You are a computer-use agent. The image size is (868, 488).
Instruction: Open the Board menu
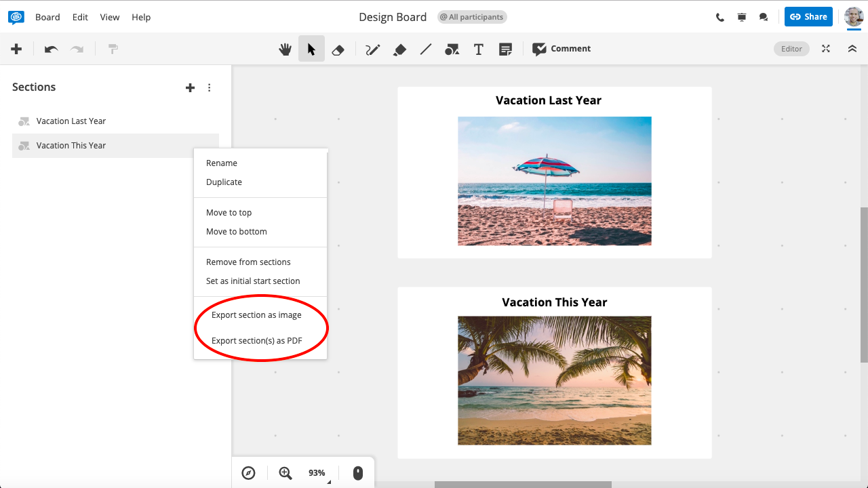point(47,17)
